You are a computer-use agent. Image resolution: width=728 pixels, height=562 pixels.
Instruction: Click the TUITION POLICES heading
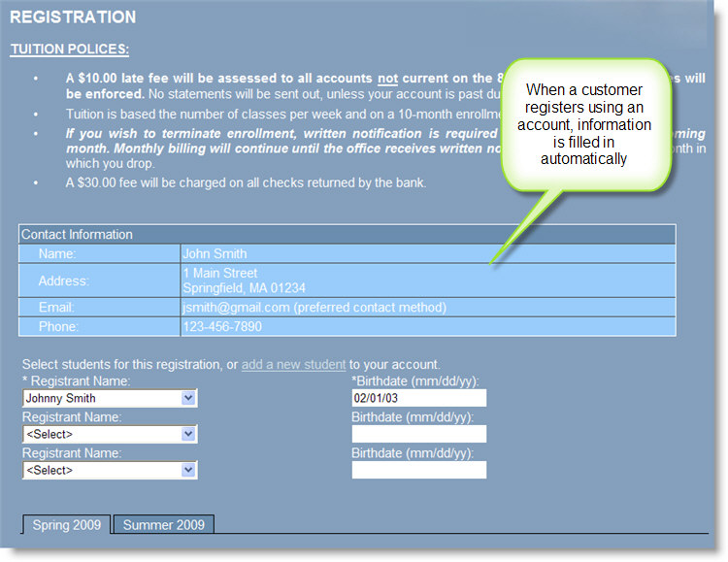click(70, 50)
